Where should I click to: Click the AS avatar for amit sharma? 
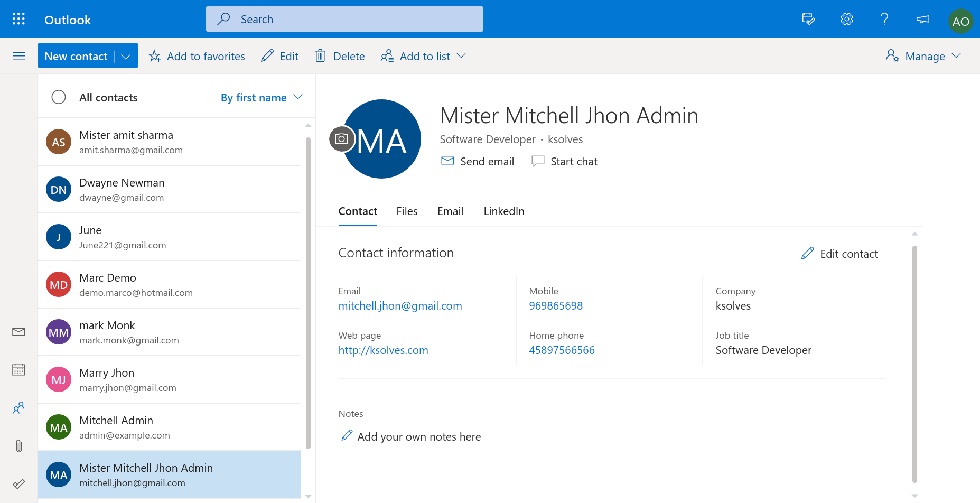(59, 142)
